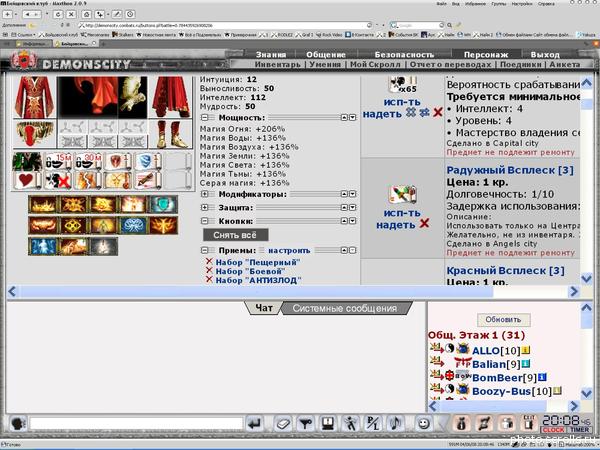Open the Выход menu
The width and height of the screenshot is (600, 450).
click(545, 54)
